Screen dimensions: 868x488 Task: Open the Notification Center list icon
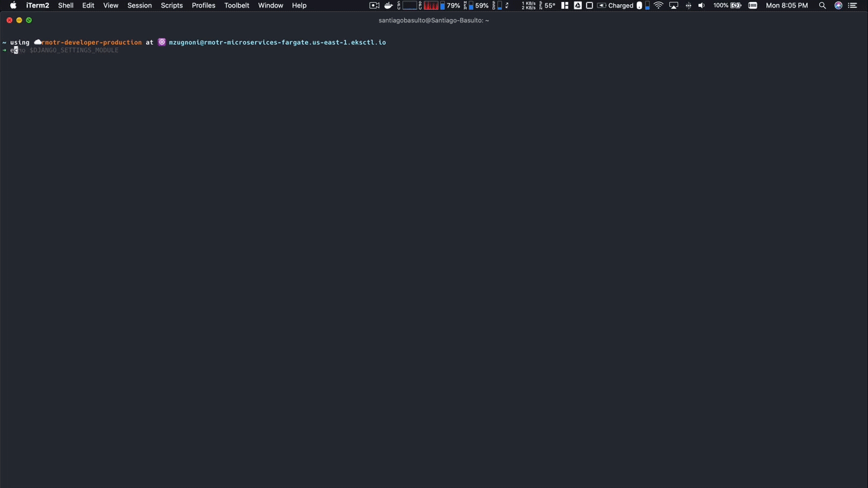853,5
